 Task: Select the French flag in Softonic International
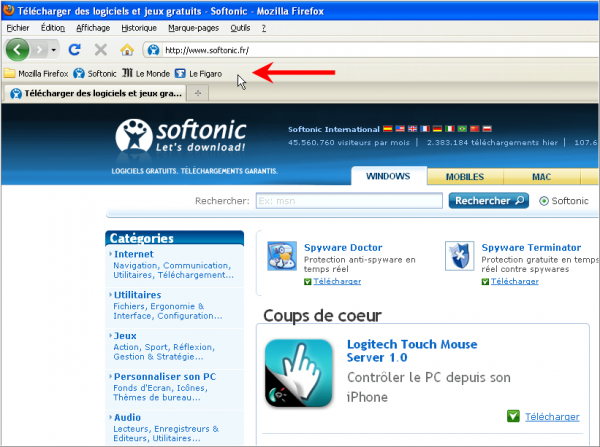click(424, 129)
